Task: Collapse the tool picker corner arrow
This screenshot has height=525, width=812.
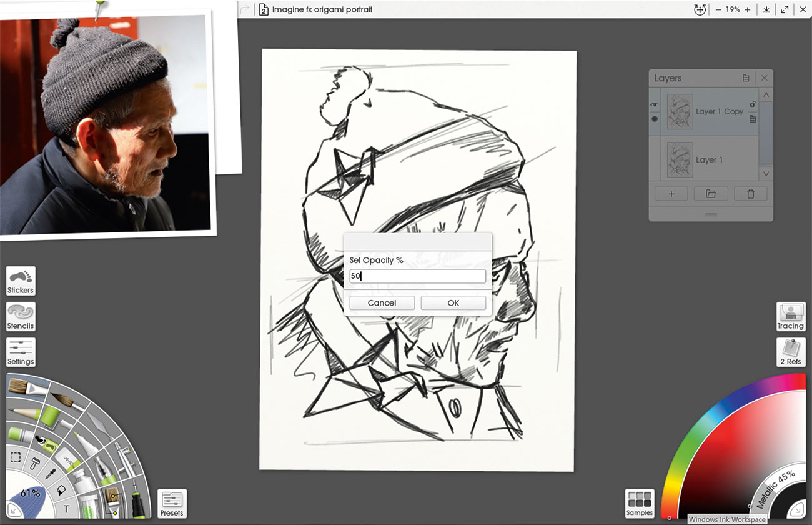Action: pos(13,510)
